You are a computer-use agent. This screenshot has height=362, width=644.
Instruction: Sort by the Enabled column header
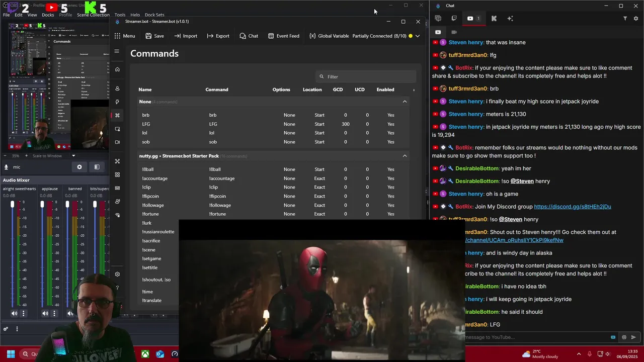click(385, 89)
